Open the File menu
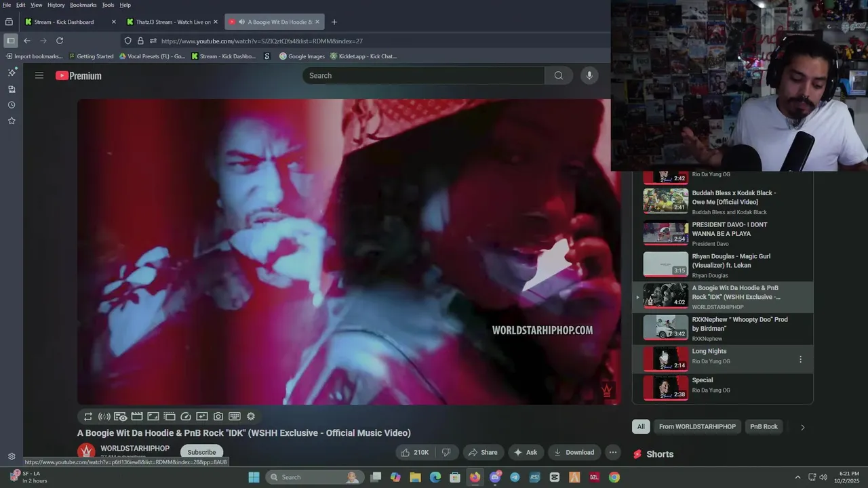Image resolution: width=868 pixels, height=488 pixels. 7,5
